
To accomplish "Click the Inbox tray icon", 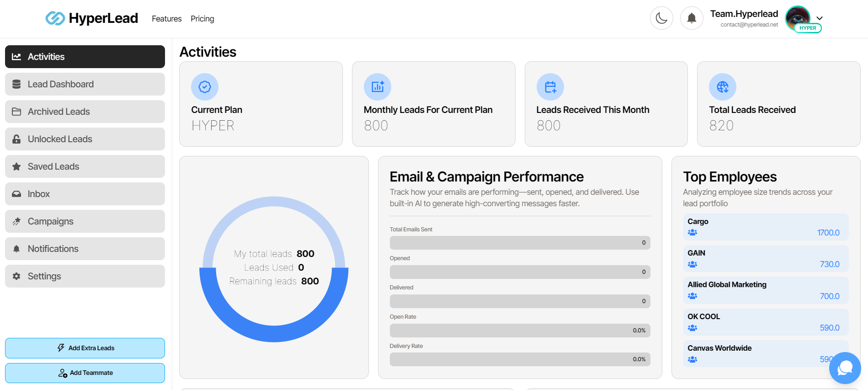I will coord(16,194).
